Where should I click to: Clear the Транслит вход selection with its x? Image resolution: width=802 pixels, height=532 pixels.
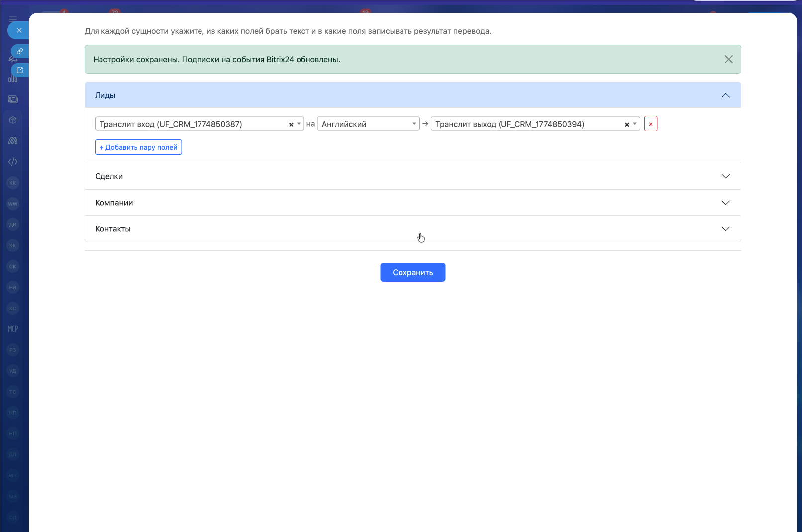tap(291, 125)
